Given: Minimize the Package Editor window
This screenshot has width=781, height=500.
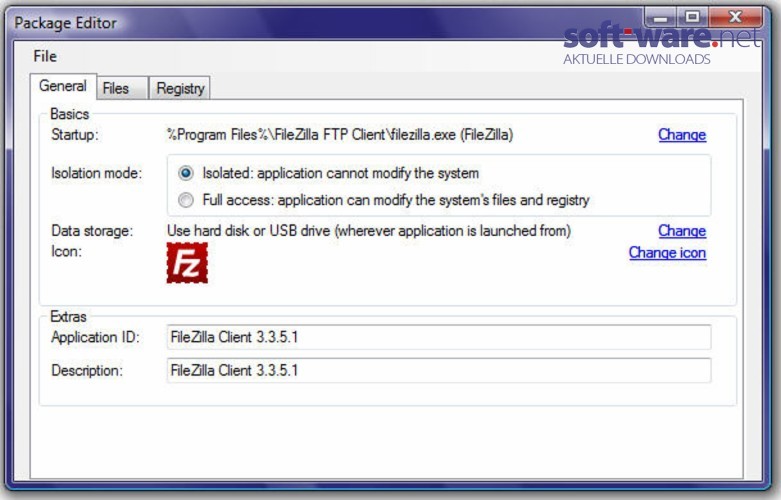Looking at the screenshot, I should [x=660, y=17].
